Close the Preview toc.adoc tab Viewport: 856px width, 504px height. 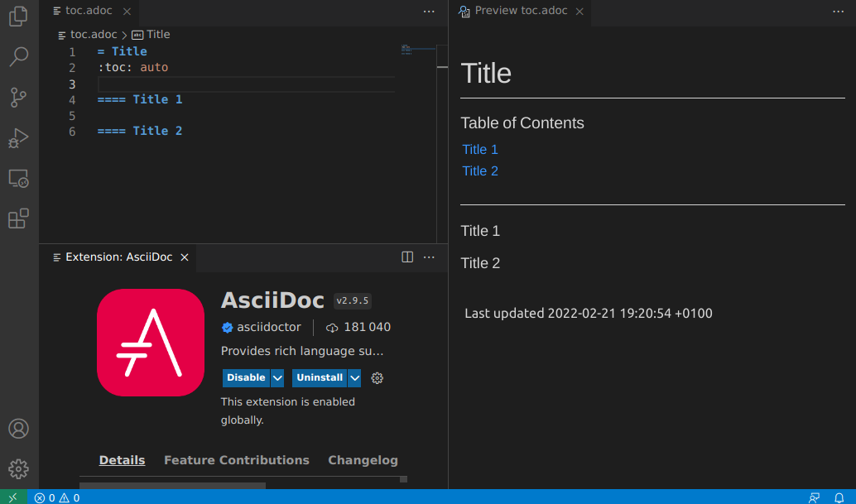click(x=579, y=11)
